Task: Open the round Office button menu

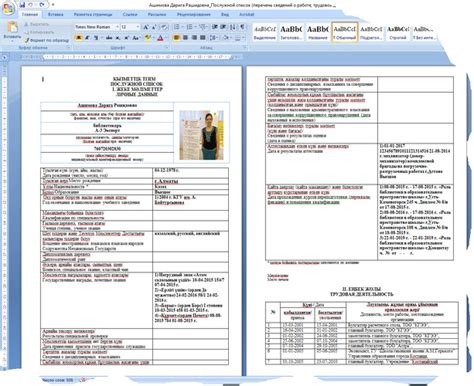Action: click(7, 8)
